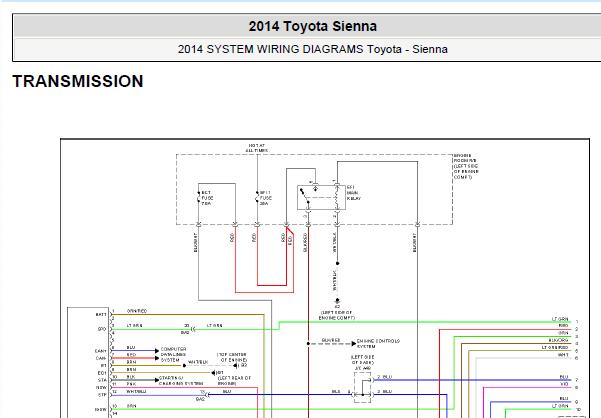The image size is (601, 418).
Task: Click the '(TOP CENTER OF ENGINE)' ground label
Action: tap(232, 357)
